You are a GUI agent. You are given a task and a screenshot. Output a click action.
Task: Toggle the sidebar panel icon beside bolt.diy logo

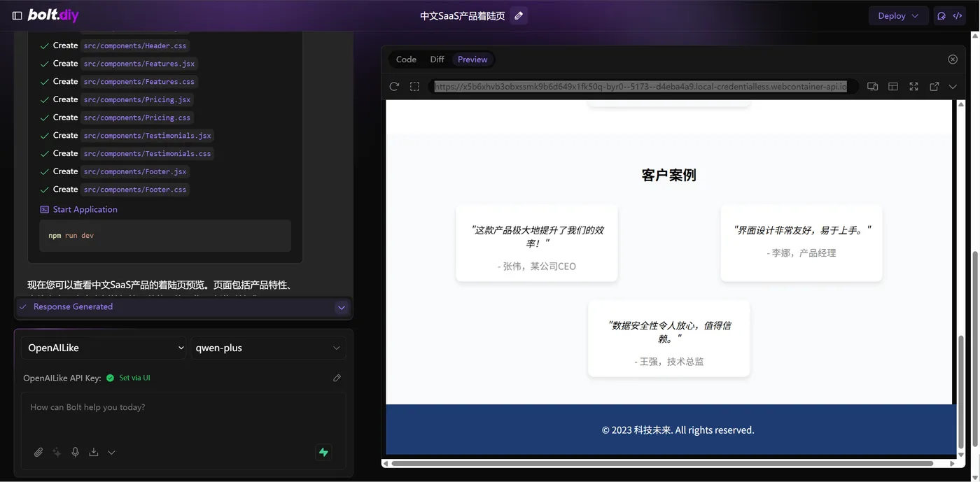(17, 15)
